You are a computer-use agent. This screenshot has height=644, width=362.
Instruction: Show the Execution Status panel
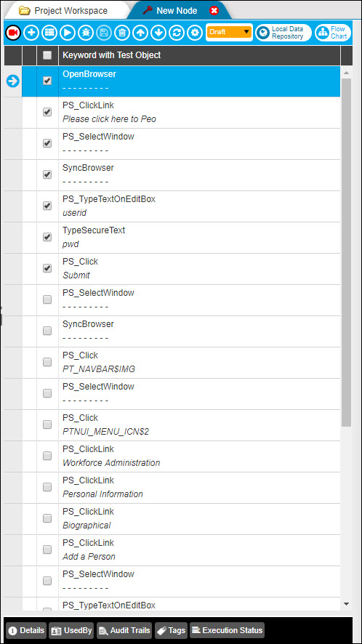pyautogui.click(x=227, y=630)
